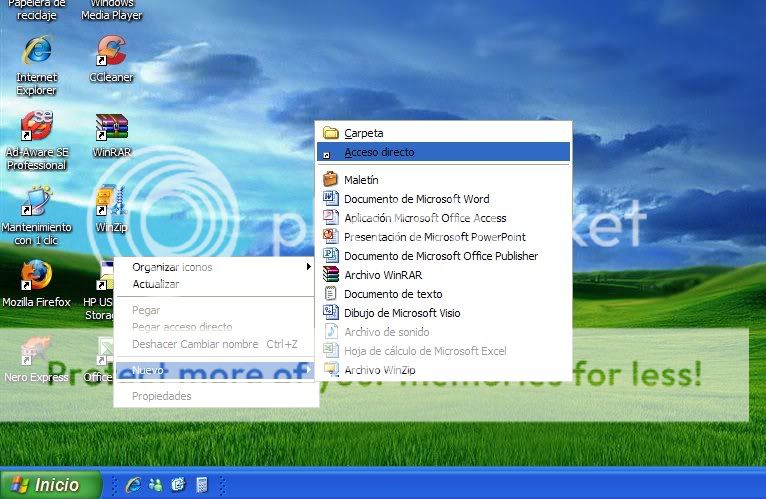The image size is (766, 499).
Task: Select Deshacer Cambiar nombre
Action: pos(215,344)
